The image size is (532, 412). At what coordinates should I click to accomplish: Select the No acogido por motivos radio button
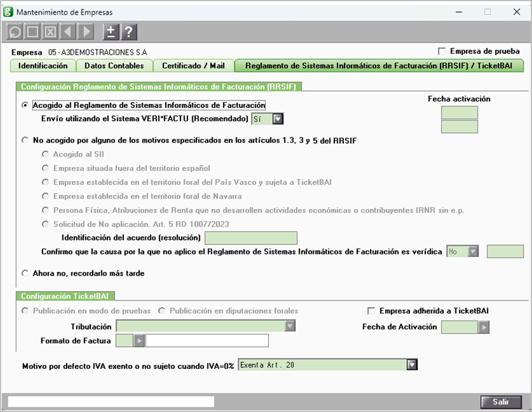[x=25, y=140]
